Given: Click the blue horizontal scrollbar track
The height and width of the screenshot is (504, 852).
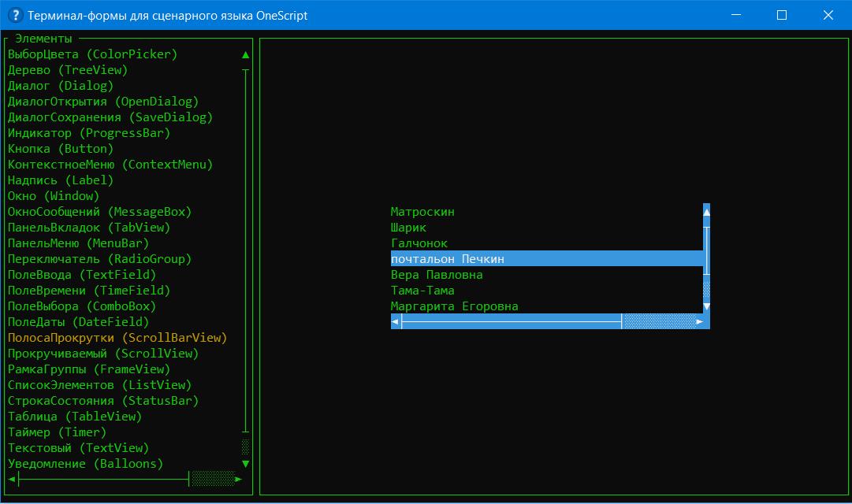Looking at the screenshot, I should (x=512, y=321).
